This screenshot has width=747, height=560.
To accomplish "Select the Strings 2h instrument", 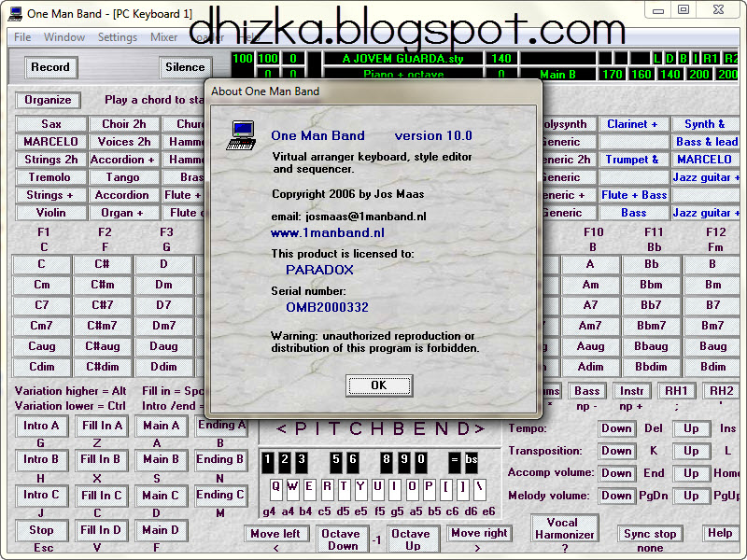I will click(x=51, y=160).
